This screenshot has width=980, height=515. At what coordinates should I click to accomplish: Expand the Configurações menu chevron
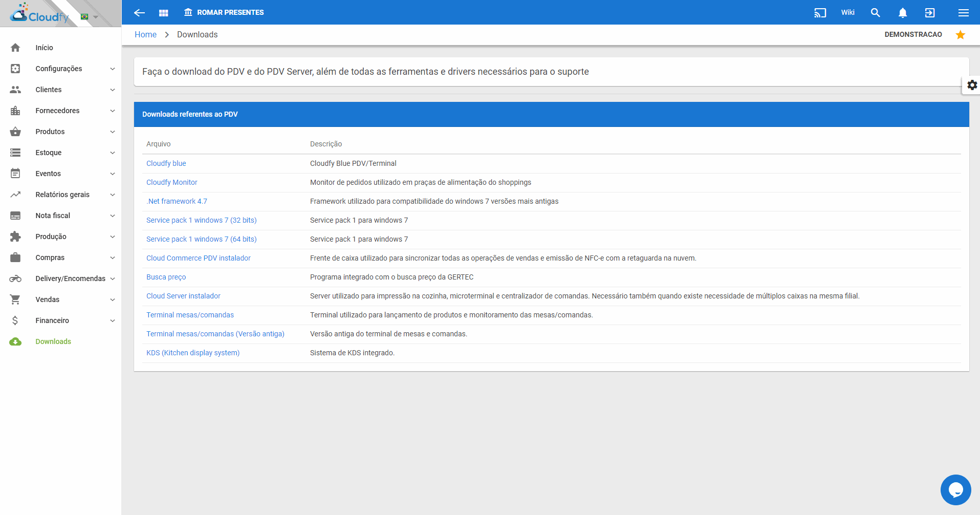113,69
